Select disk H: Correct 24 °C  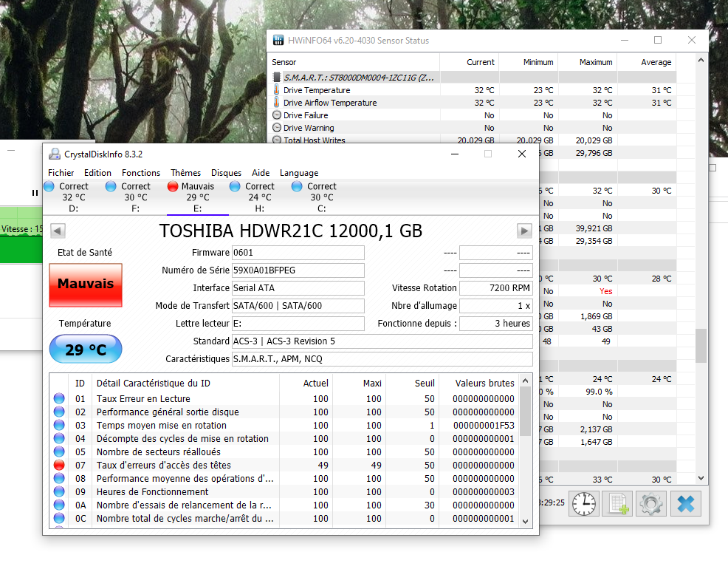(260, 197)
